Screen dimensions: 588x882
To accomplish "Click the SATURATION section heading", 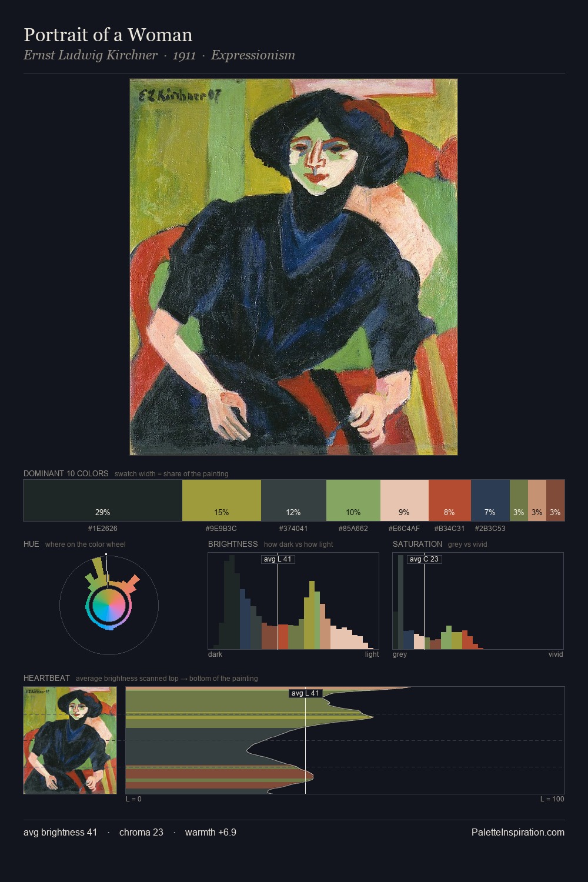I will pyautogui.click(x=417, y=544).
